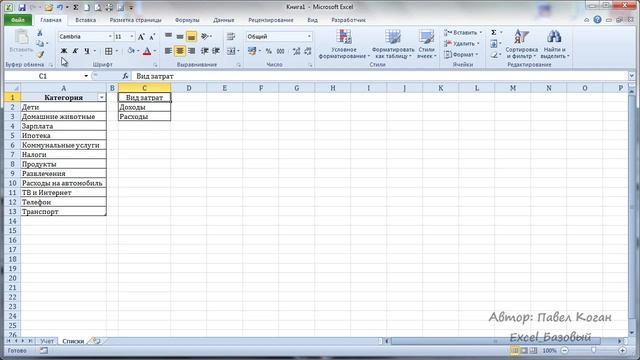640x360 pixels.
Task: Open number format Общий dropdown
Action: click(309, 37)
